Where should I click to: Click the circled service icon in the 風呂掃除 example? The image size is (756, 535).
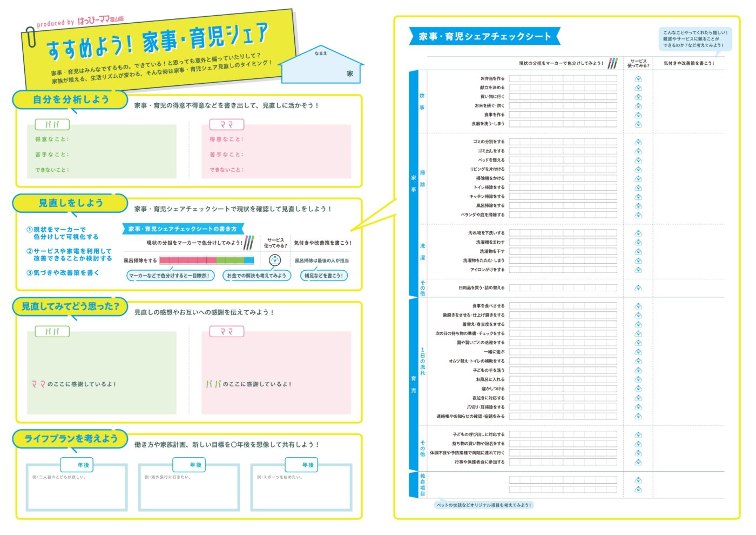point(275,260)
